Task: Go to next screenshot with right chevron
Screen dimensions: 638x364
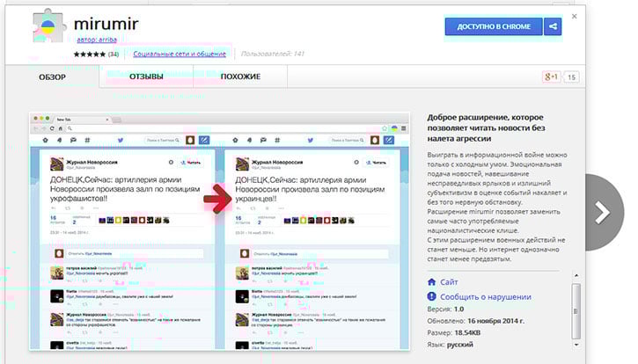Action: 604,212
